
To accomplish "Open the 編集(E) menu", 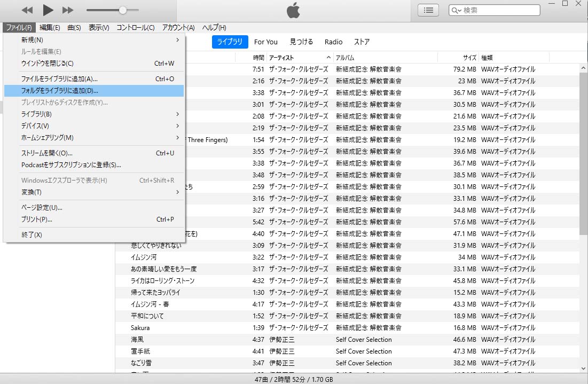I will [x=50, y=28].
